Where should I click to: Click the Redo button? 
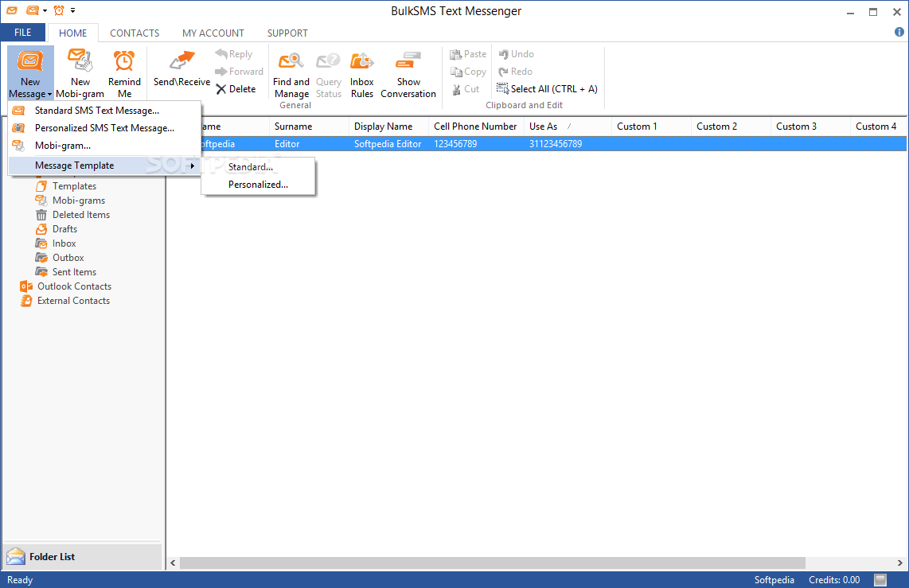coord(515,72)
